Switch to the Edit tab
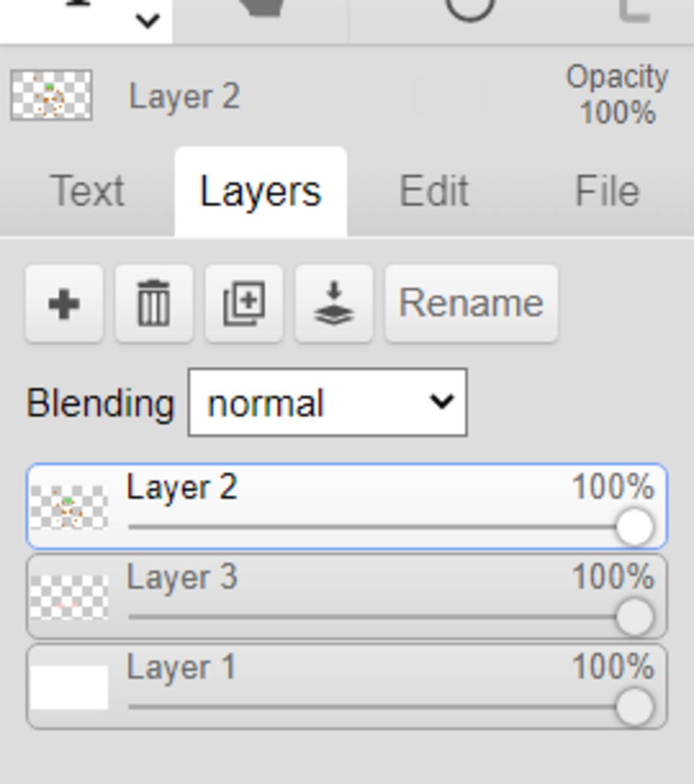The image size is (694, 784). (434, 192)
